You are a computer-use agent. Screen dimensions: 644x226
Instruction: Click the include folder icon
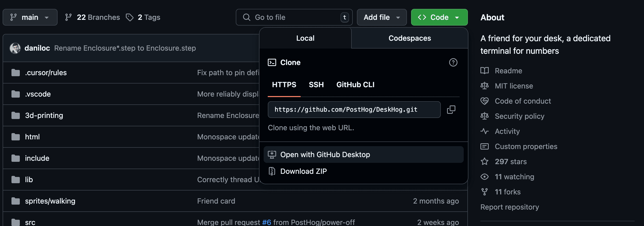(x=16, y=158)
